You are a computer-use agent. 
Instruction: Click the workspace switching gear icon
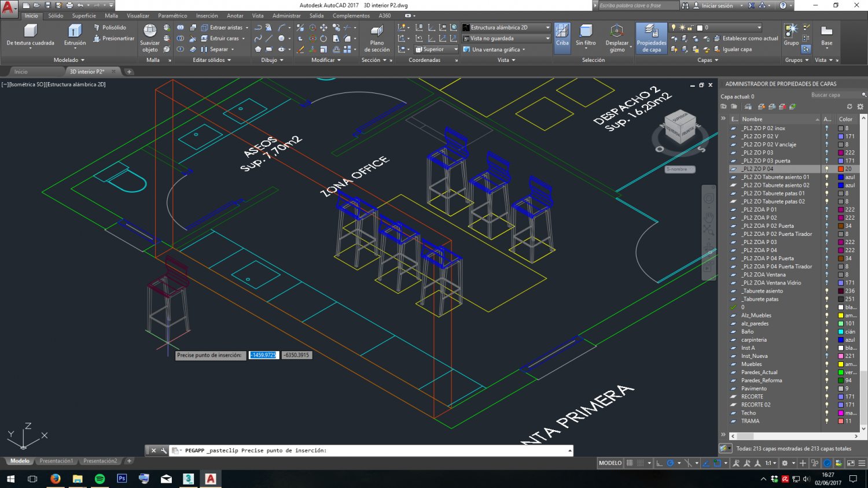(x=785, y=463)
